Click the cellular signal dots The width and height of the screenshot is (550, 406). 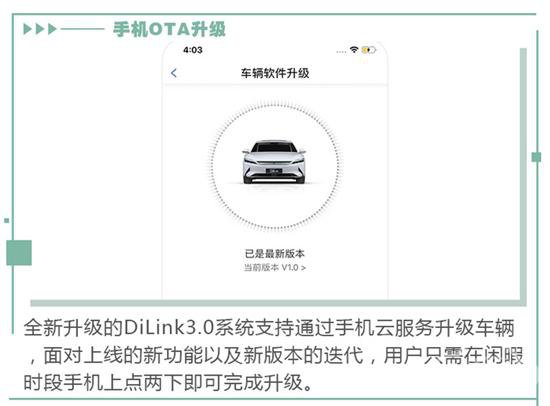(341, 52)
